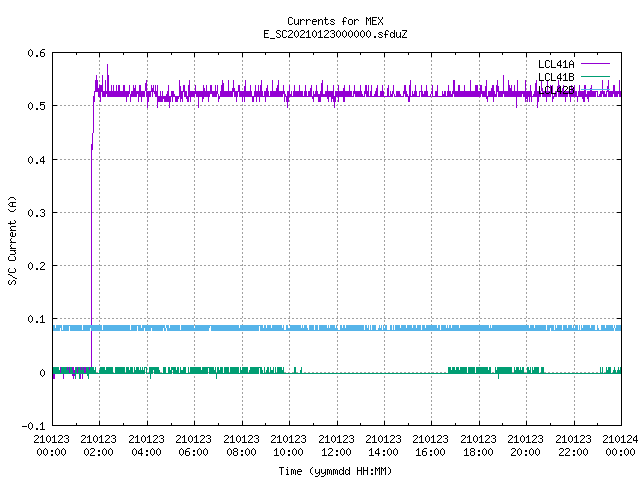Click the 210123 22:00 x-axis tick label
This screenshot has height=480, width=640.
(573, 446)
